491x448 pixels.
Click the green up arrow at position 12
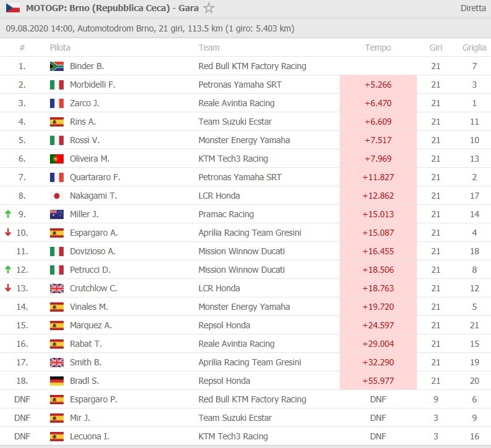(8, 270)
